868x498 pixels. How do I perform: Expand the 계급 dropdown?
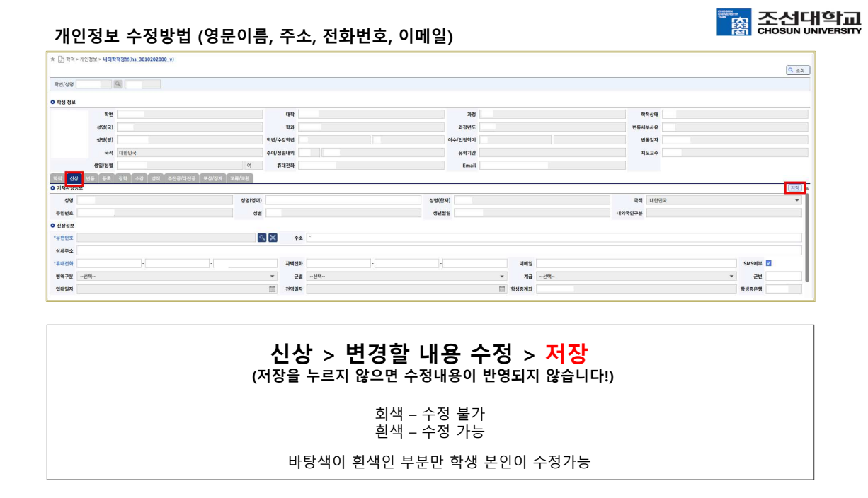point(636,276)
